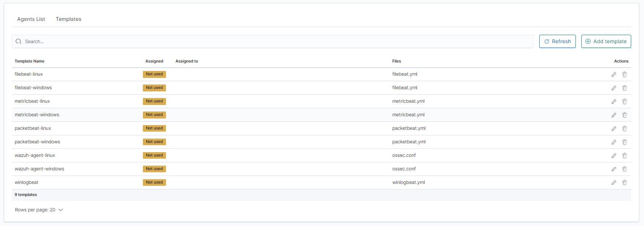Sort by Template Name column header
This screenshot has height=226, width=644.
tap(30, 61)
